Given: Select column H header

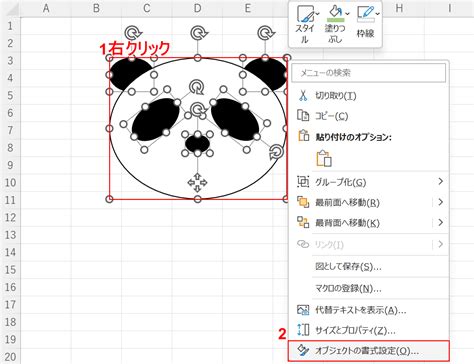Looking at the screenshot, I should (x=399, y=8).
